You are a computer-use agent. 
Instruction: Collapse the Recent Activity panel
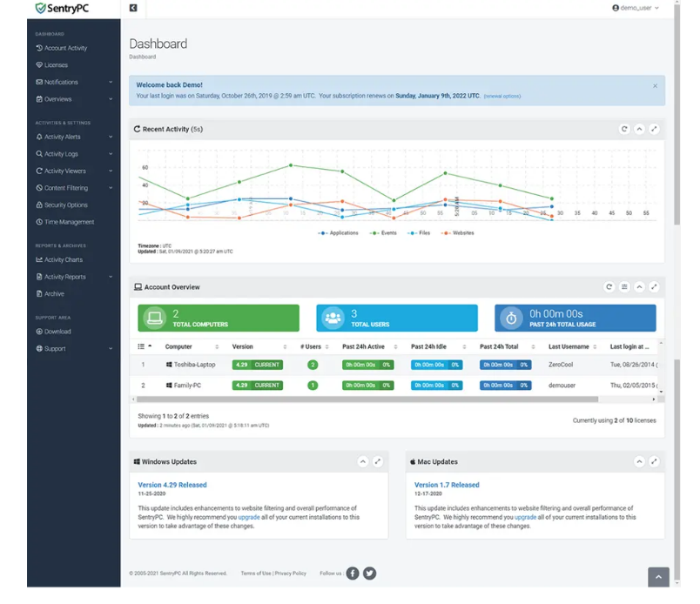coord(639,129)
